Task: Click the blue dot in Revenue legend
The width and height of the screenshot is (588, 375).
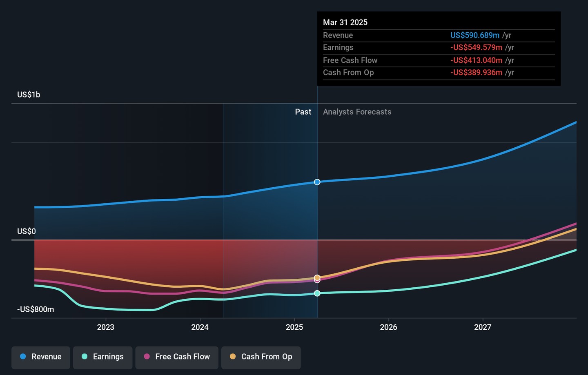Action: click(23, 357)
